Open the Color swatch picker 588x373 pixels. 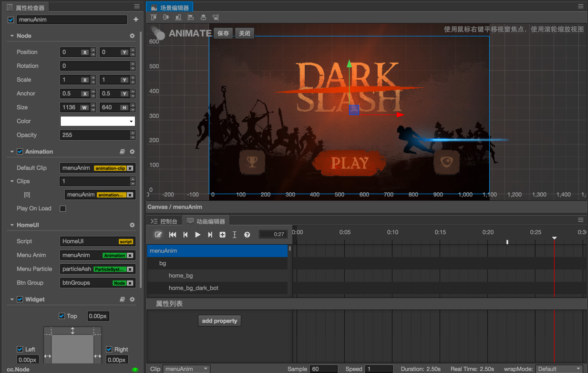97,121
